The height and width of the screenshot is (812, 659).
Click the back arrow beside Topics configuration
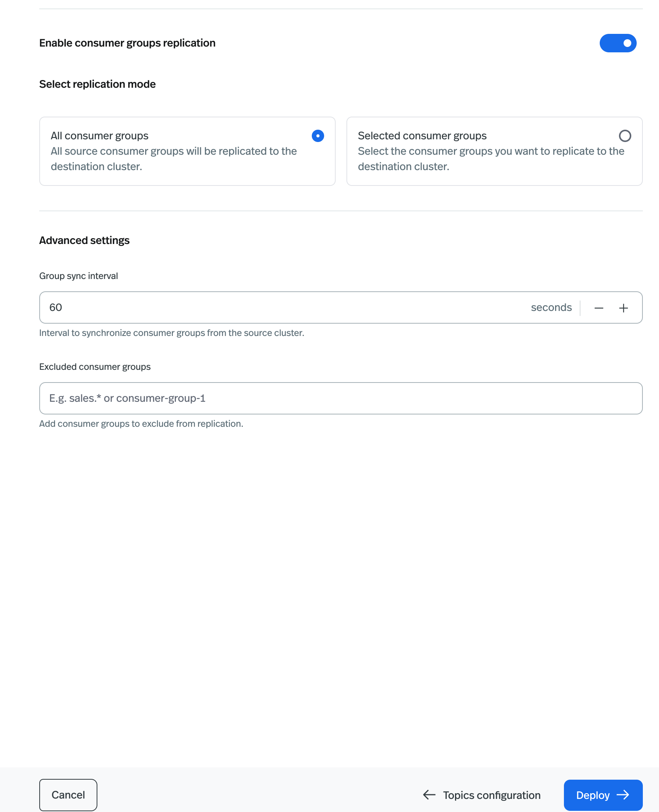pos(428,795)
